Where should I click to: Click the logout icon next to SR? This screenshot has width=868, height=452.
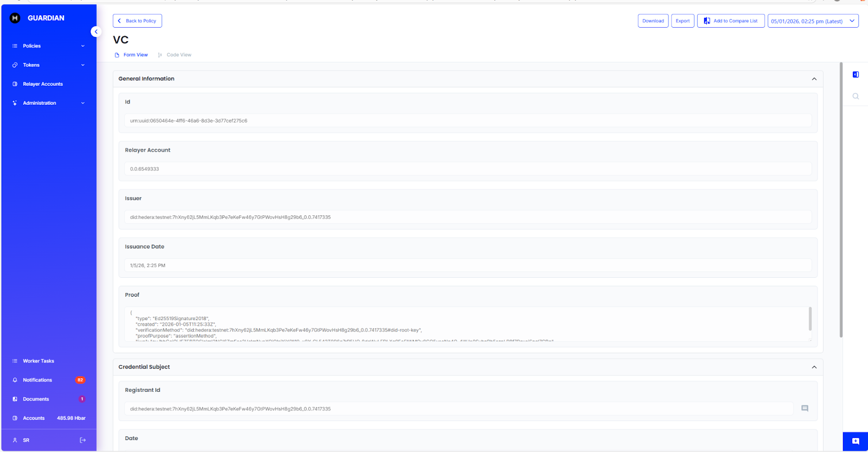tap(82, 440)
